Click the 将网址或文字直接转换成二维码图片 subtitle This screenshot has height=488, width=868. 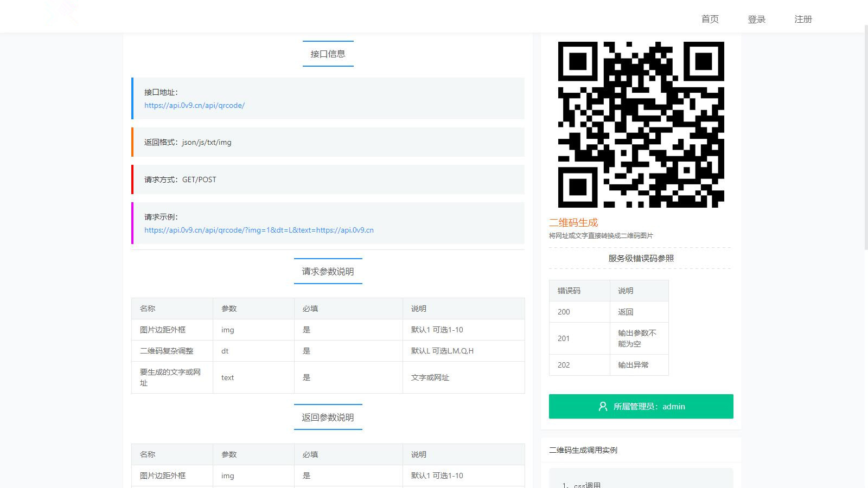(x=601, y=235)
